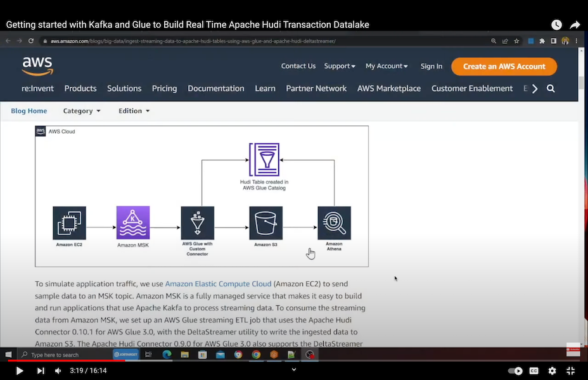Viewport: 588px width, 380px height.
Task: Mute the video volume
Action: click(x=58, y=370)
